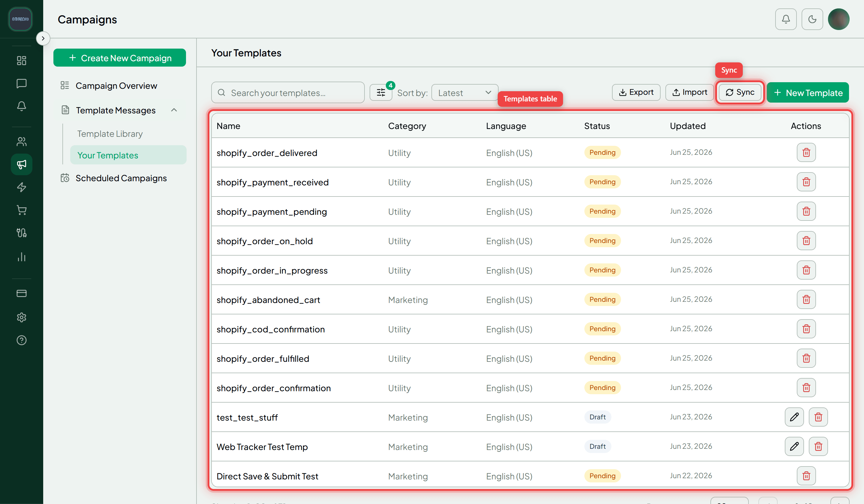Click the Draft status badge for test_test_stuff
This screenshot has height=504, width=864.
pyautogui.click(x=598, y=417)
